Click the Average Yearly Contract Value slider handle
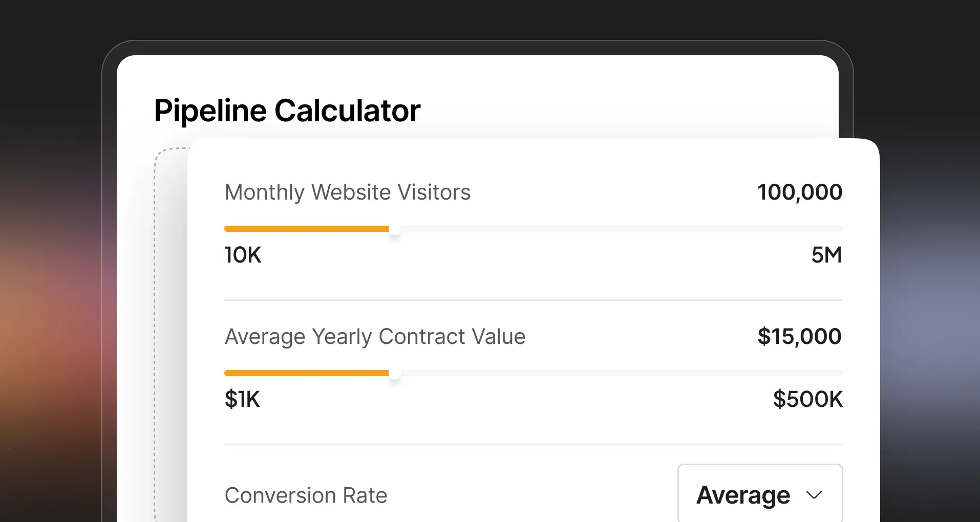The height and width of the screenshot is (522, 980). pyautogui.click(x=394, y=374)
